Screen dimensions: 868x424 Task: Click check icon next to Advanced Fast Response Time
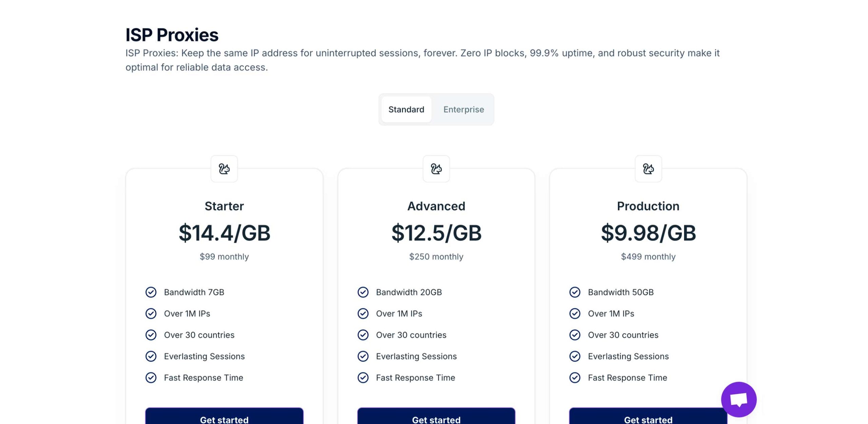click(363, 378)
